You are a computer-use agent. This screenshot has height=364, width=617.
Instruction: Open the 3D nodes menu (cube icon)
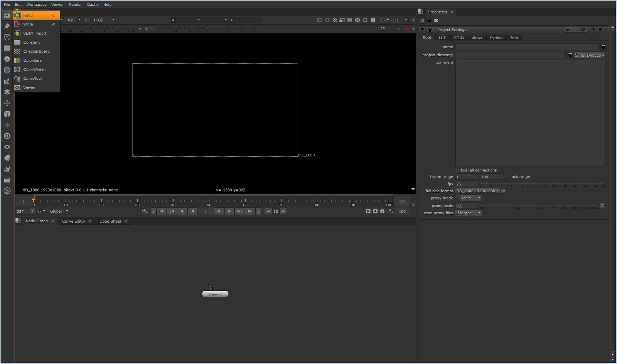[7, 114]
